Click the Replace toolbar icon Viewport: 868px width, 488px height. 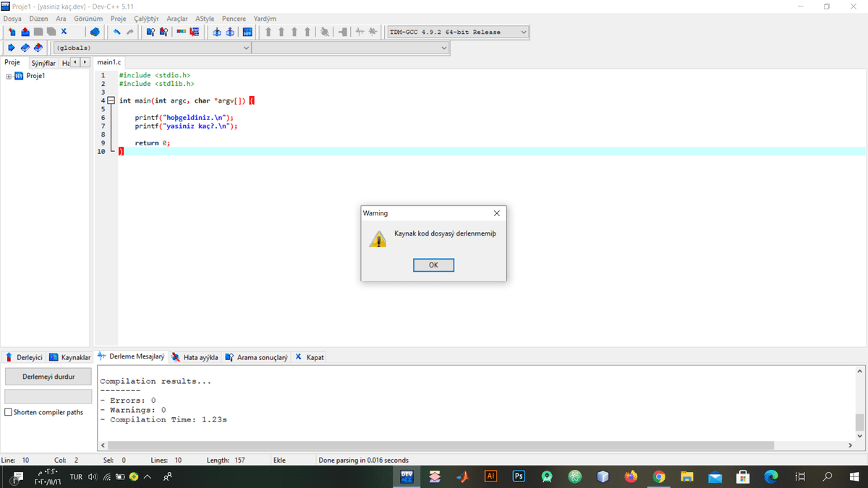(164, 32)
